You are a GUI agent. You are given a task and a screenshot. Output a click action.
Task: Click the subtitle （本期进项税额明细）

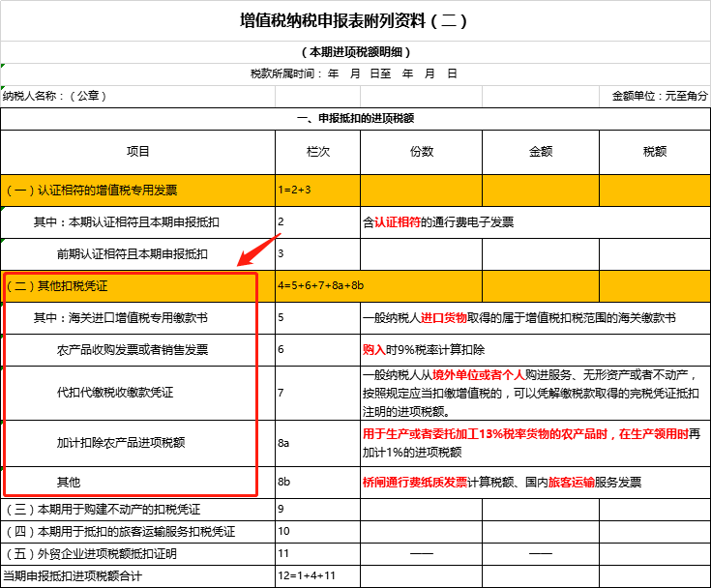click(355, 52)
